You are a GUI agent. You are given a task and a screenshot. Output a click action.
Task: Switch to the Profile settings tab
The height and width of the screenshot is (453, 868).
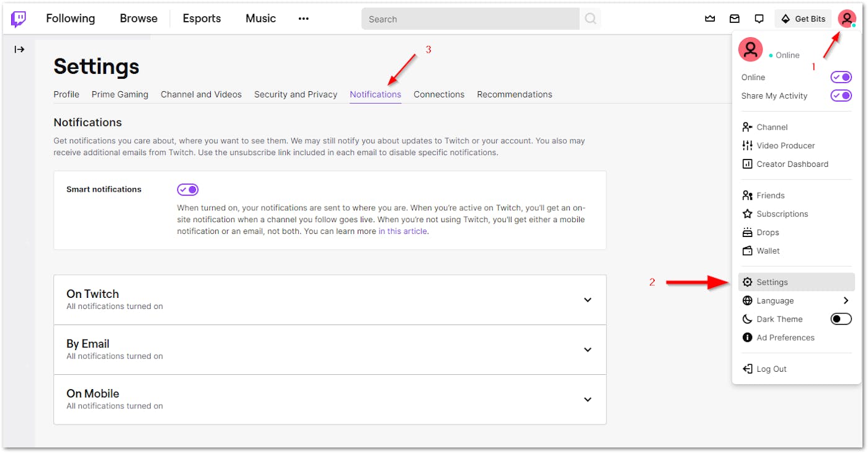coord(66,94)
